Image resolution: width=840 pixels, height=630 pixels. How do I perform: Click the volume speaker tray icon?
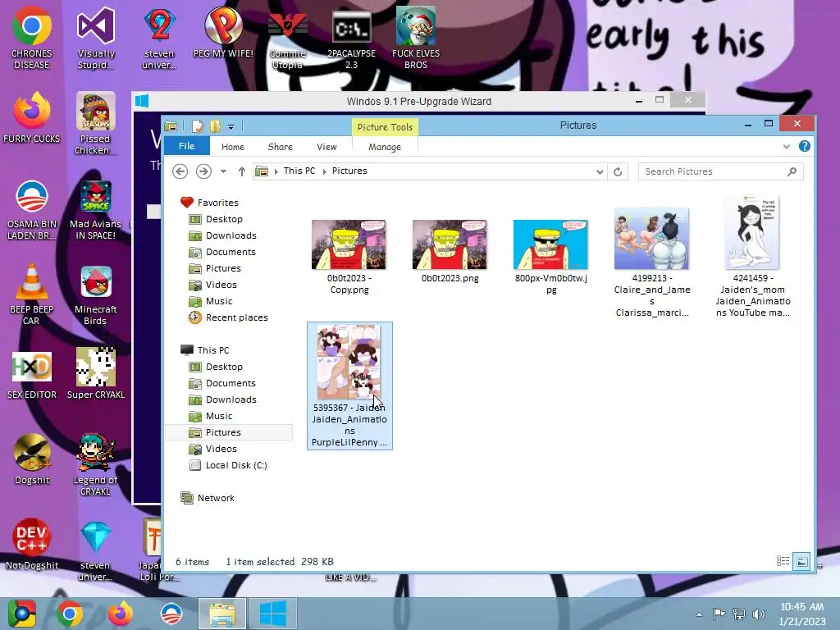click(758, 614)
